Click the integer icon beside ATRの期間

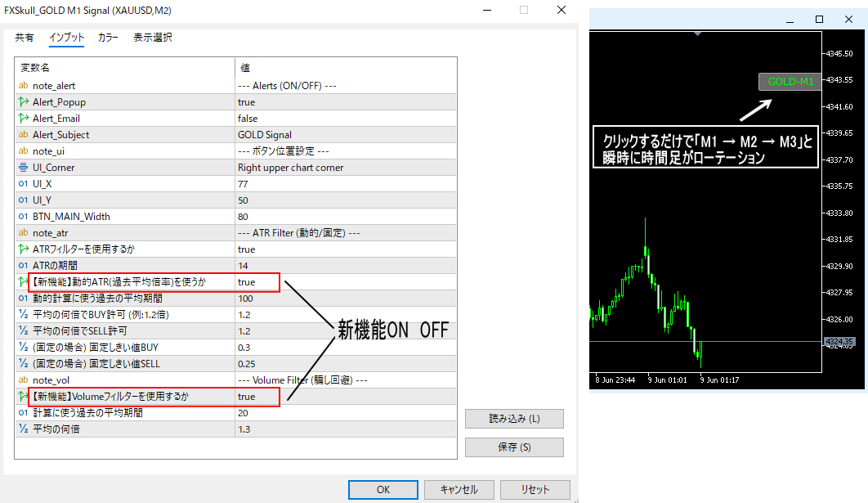(x=23, y=265)
